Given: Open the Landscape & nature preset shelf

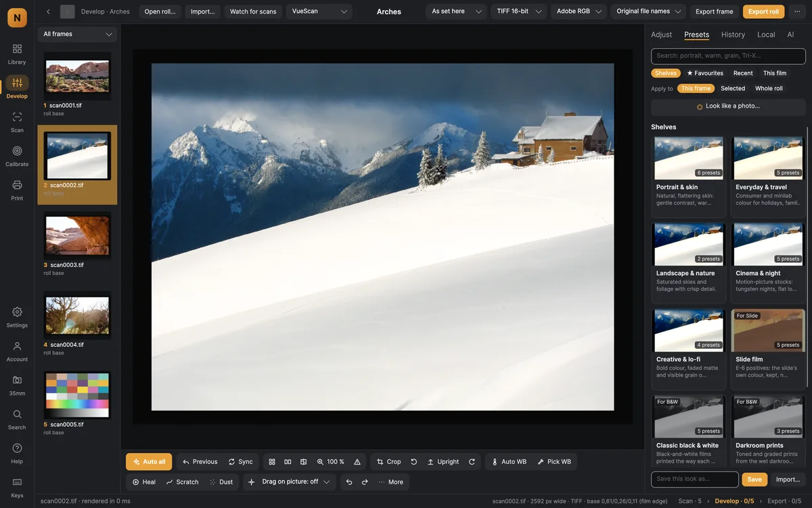Looking at the screenshot, I should pos(688,263).
